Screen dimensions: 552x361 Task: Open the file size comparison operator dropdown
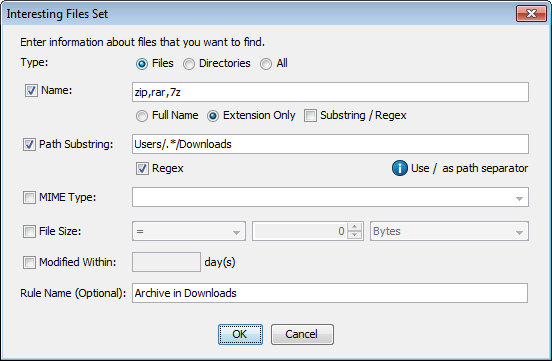coord(189,231)
